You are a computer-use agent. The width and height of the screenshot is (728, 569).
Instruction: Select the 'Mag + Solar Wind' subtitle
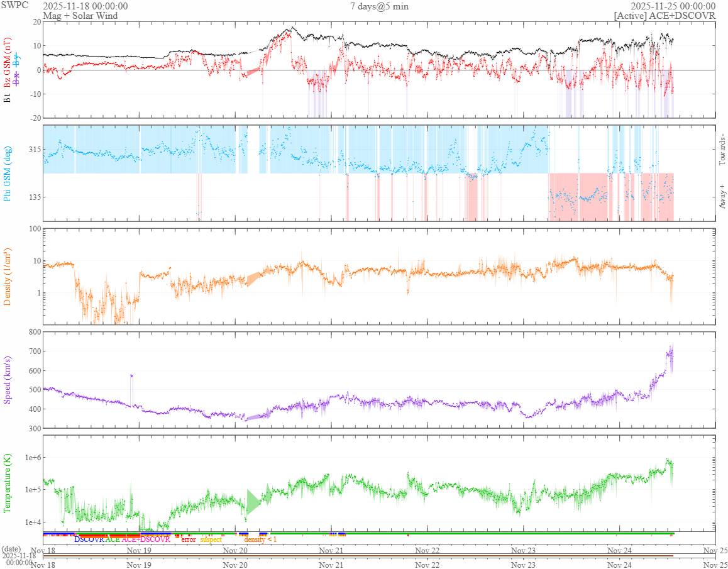point(80,16)
